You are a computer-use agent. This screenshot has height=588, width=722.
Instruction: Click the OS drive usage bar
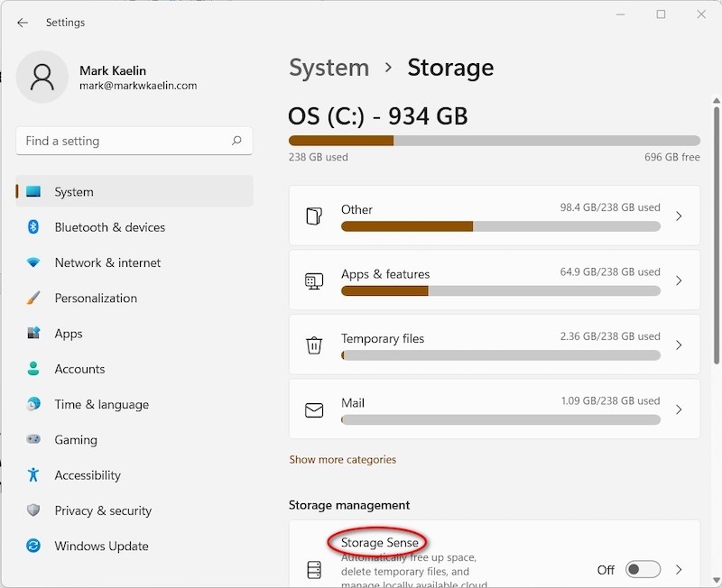click(x=494, y=140)
